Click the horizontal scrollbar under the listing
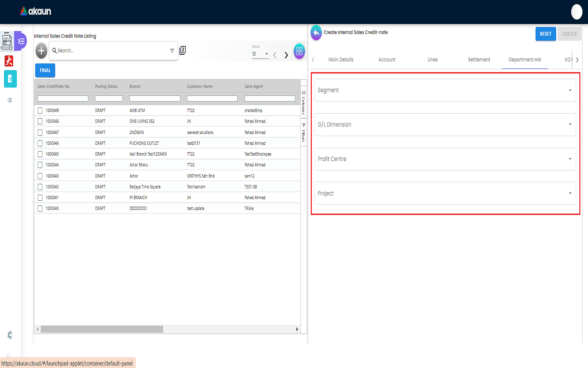Screen dimensions: 588x368 pyautogui.click(x=102, y=329)
